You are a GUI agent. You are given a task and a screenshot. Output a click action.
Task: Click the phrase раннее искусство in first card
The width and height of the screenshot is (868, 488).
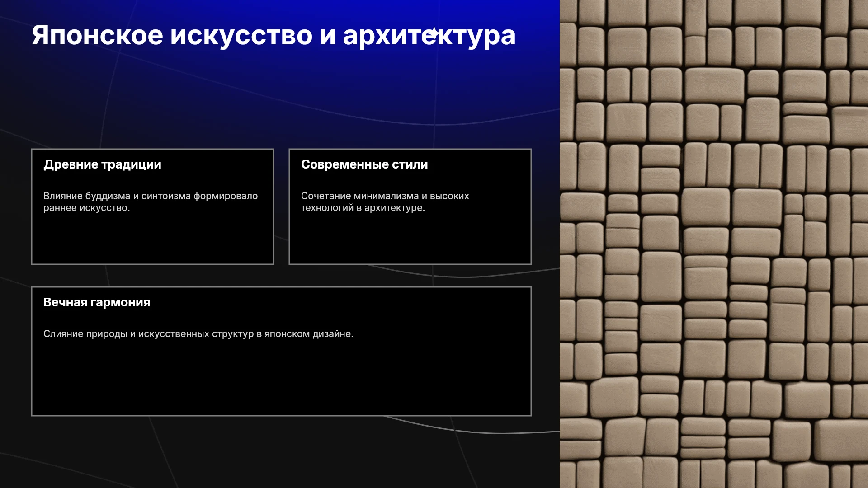click(x=86, y=208)
